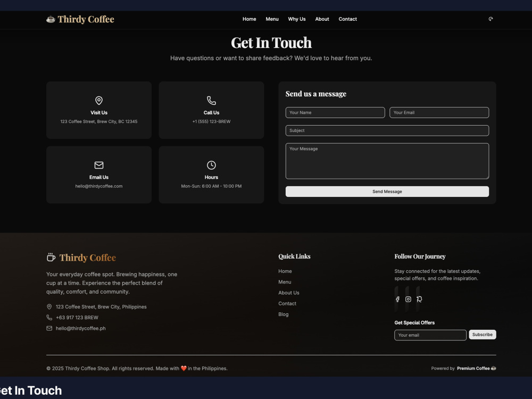
Task: Follow the footer Menu quick link
Action: pyautogui.click(x=285, y=282)
